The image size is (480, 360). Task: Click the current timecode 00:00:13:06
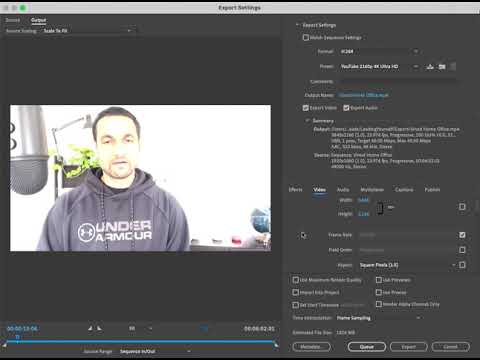click(x=22, y=329)
